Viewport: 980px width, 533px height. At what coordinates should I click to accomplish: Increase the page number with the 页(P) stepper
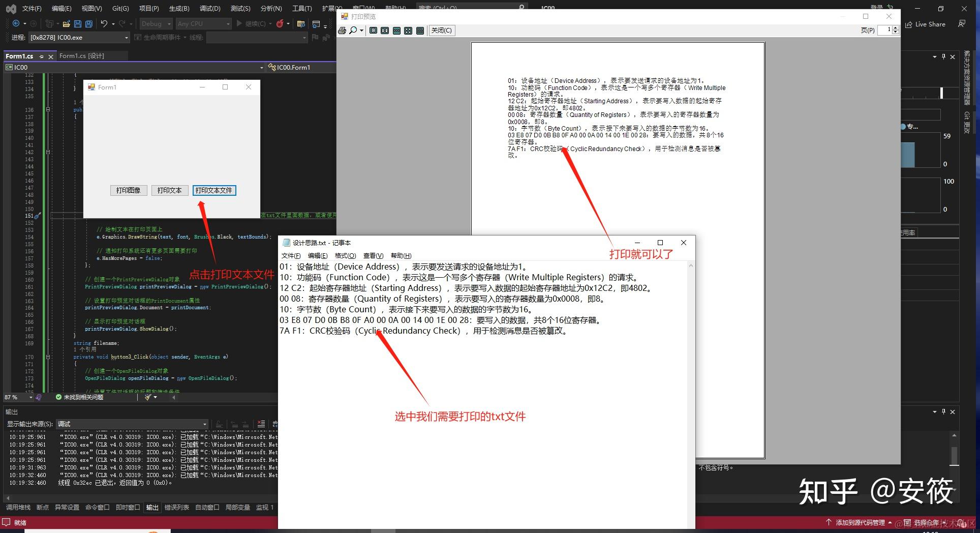896,28
